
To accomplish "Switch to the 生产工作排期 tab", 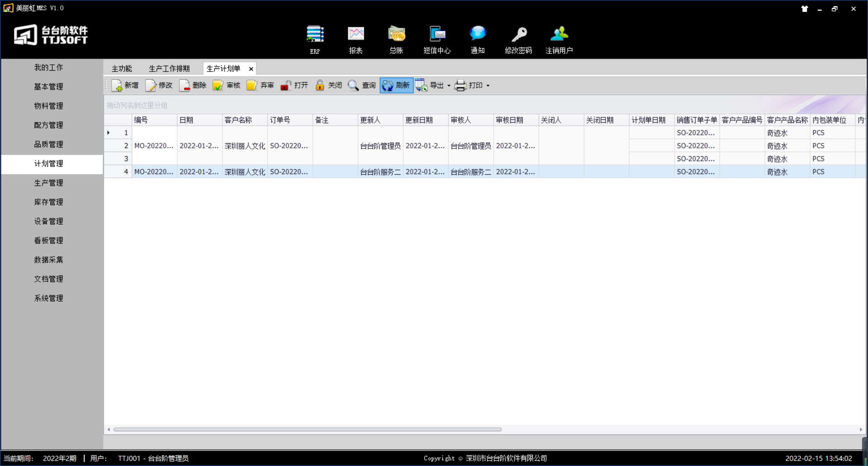I will [169, 69].
